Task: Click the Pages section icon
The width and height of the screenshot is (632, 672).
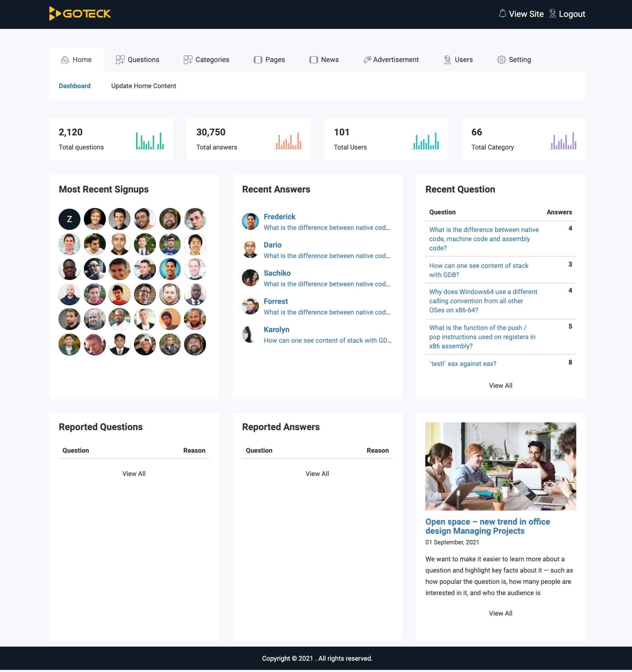Action: click(258, 60)
